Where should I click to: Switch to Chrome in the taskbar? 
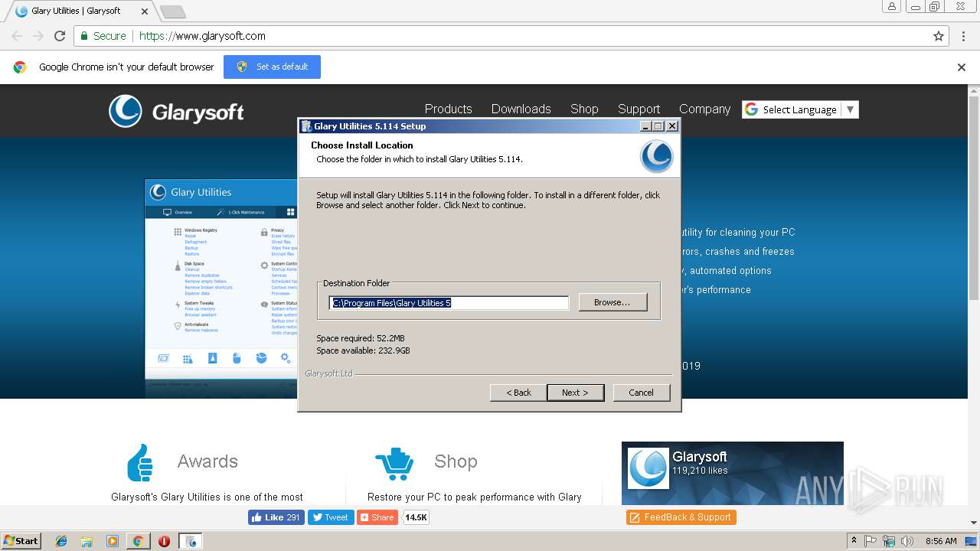(138, 541)
